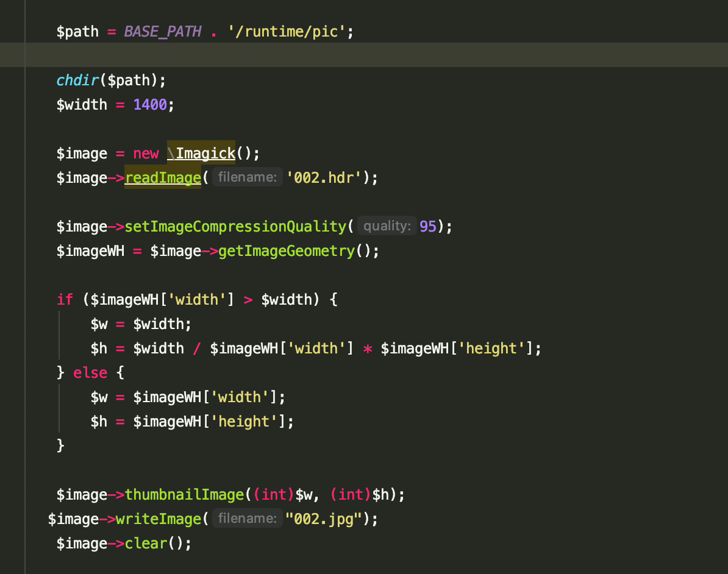The height and width of the screenshot is (574, 728).
Task: Open the underlined \Imagick class reference
Action: tap(201, 153)
